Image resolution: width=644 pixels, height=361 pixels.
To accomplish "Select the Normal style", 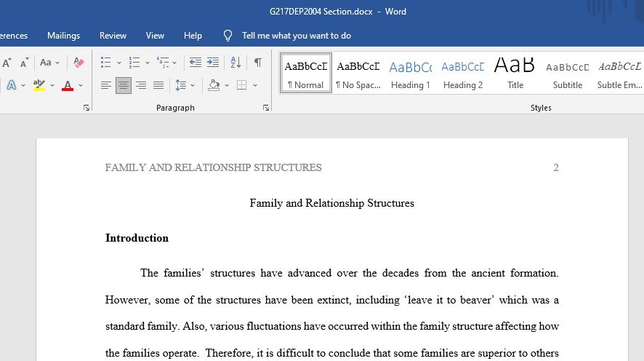I will click(306, 73).
